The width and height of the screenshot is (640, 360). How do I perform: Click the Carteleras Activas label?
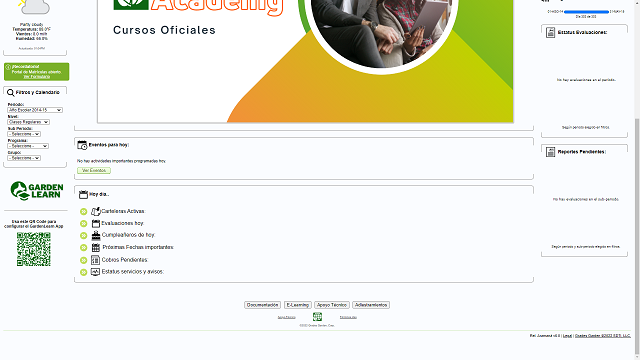point(123,211)
